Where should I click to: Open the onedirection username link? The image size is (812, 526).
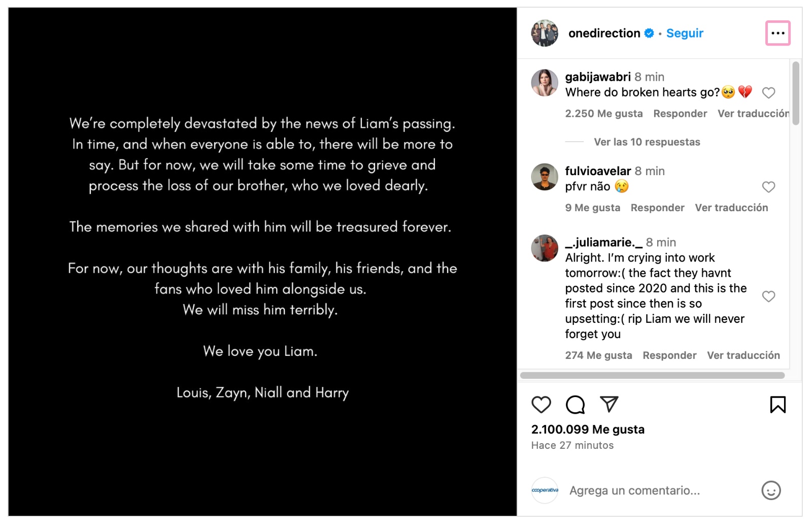pos(604,34)
